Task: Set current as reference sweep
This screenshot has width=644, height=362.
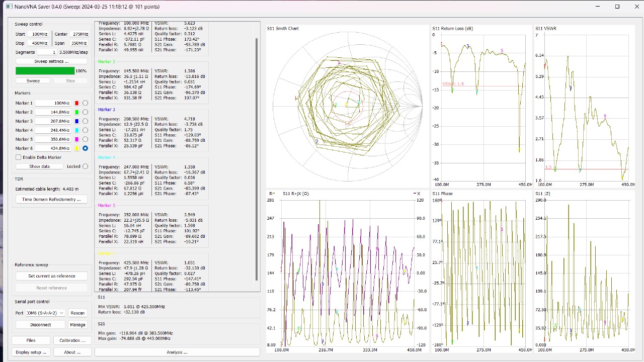Action: coord(51,276)
